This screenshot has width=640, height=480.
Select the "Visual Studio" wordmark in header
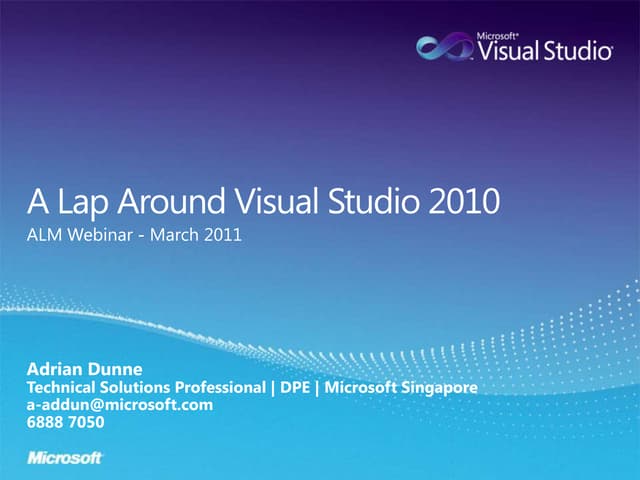[x=544, y=51]
